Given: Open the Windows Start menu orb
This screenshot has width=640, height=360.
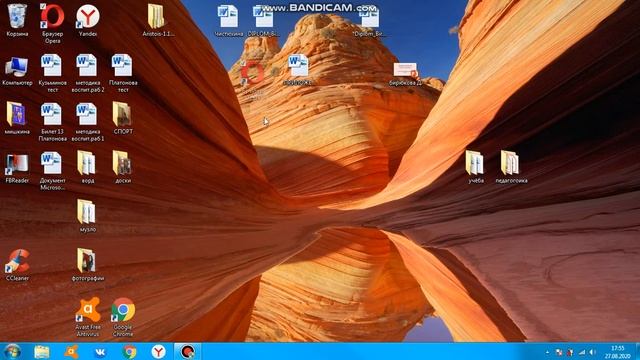Looking at the screenshot, I should (x=12, y=351).
